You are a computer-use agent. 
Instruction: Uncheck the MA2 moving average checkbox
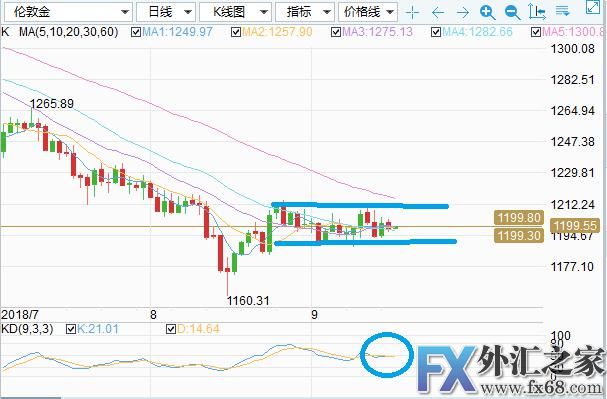coord(235,32)
